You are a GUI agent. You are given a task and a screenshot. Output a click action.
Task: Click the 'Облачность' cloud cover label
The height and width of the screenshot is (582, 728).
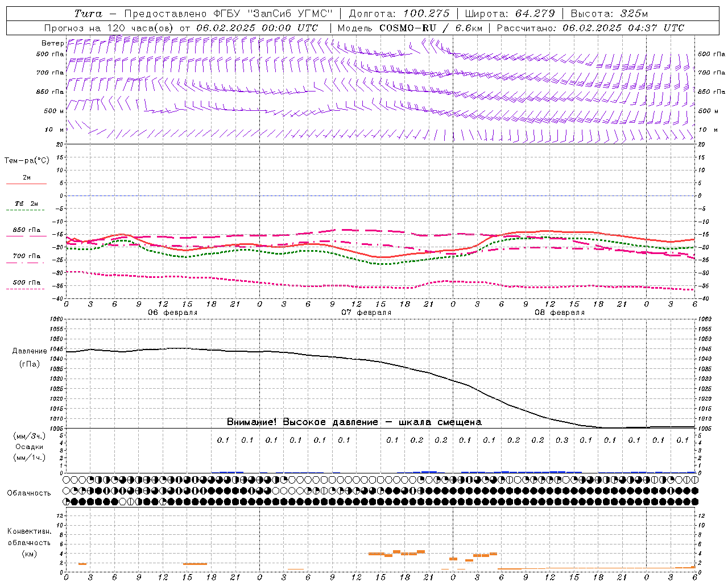click(x=29, y=493)
